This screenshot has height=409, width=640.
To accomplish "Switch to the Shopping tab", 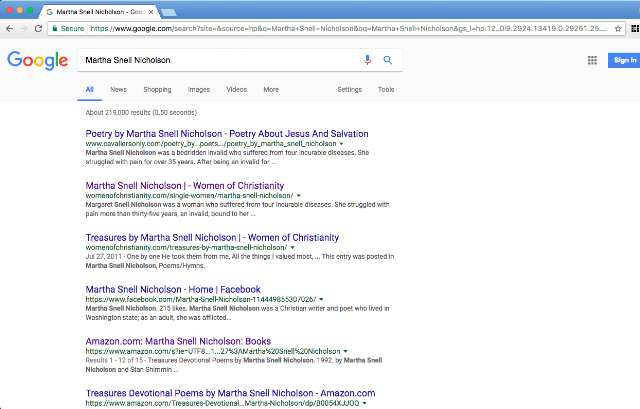I will click(157, 89).
